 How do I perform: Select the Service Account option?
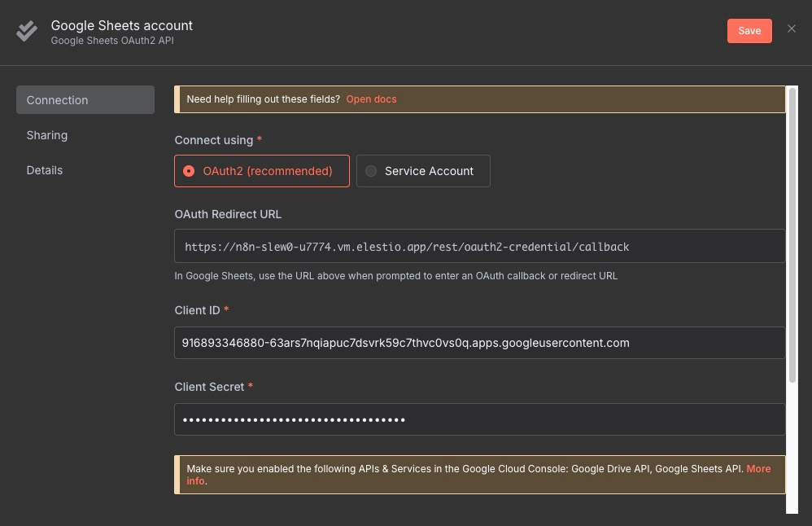pos(422,171)
